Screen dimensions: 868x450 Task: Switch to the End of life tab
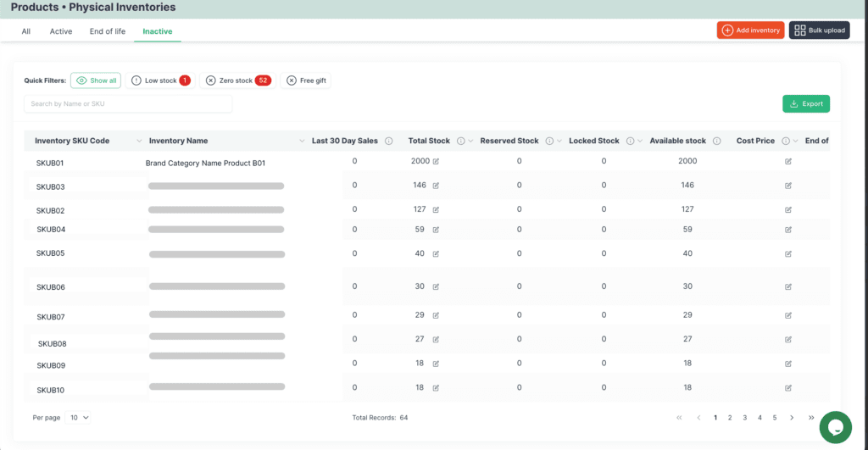[108, 31]
